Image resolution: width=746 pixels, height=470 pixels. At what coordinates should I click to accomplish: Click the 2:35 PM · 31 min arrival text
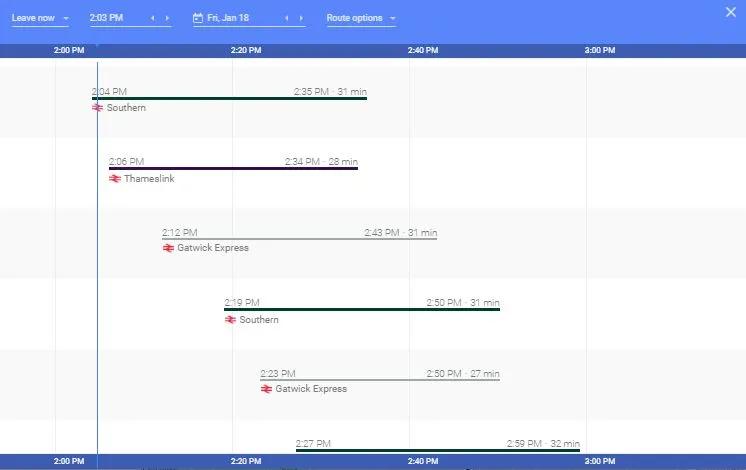[x=330, y=91]
